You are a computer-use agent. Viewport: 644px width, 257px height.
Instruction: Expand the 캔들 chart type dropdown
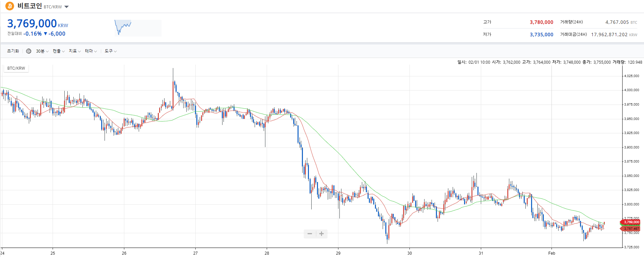click(59, 51)
